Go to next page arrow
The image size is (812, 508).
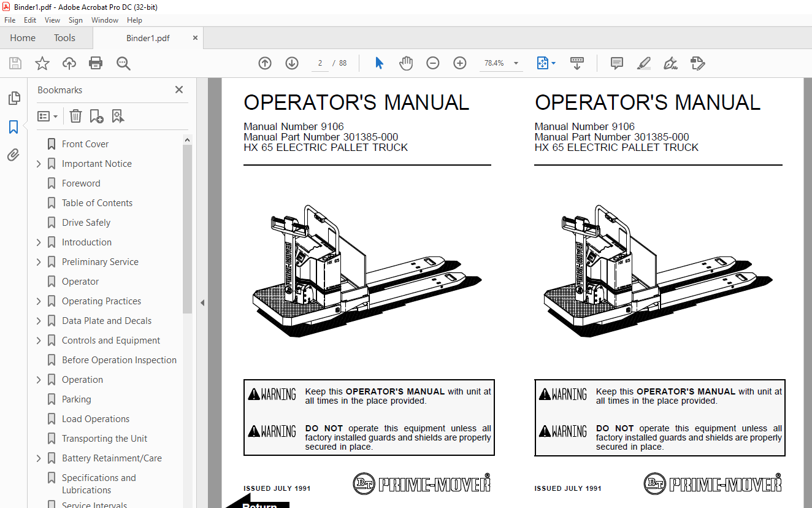coord(292,63)
